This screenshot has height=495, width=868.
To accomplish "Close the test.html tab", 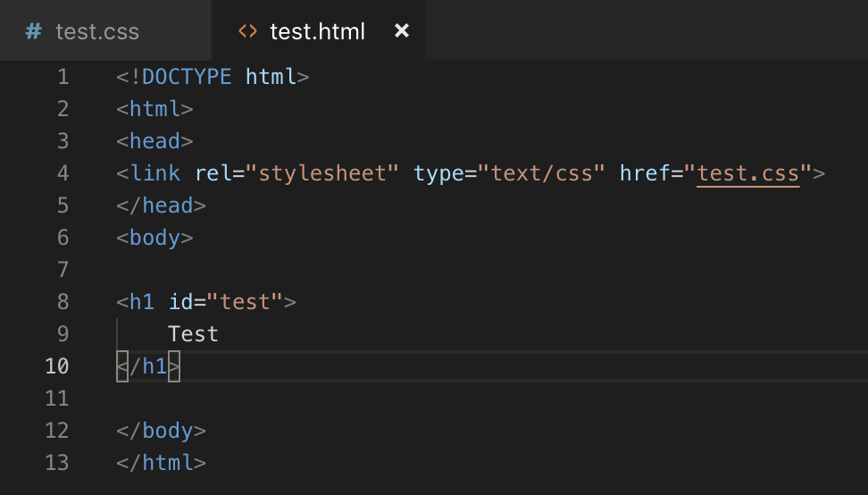I will coord(402,31).
